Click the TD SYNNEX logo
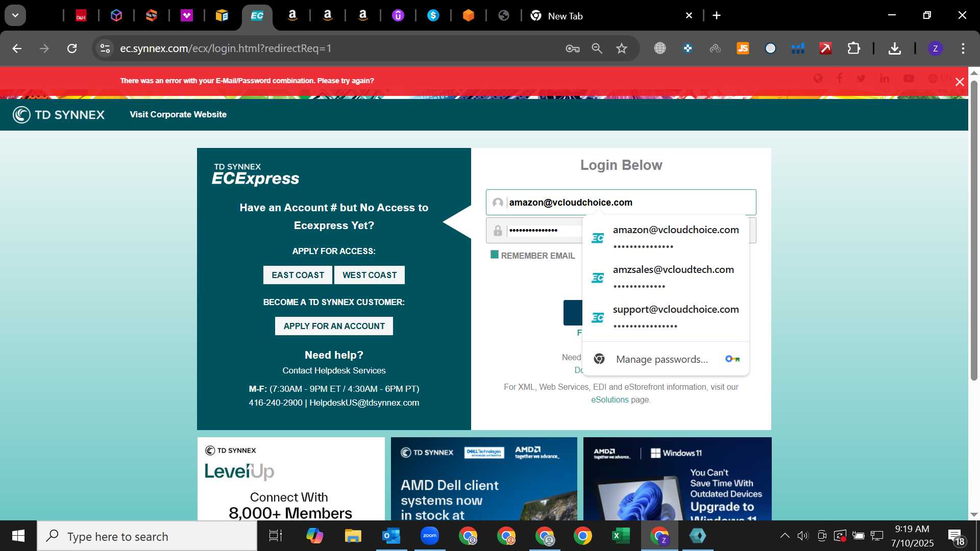The width and height of the screenshot is (980, 551). (59, 115)
